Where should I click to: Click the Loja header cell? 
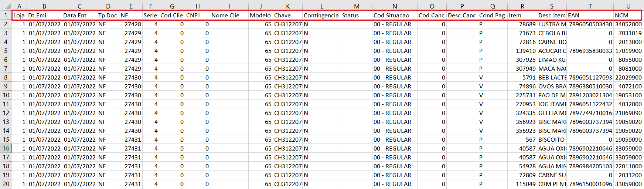click(19, 15)
